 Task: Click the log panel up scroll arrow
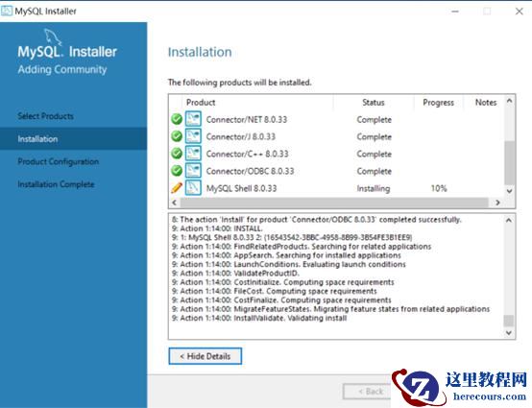(509, 221)
